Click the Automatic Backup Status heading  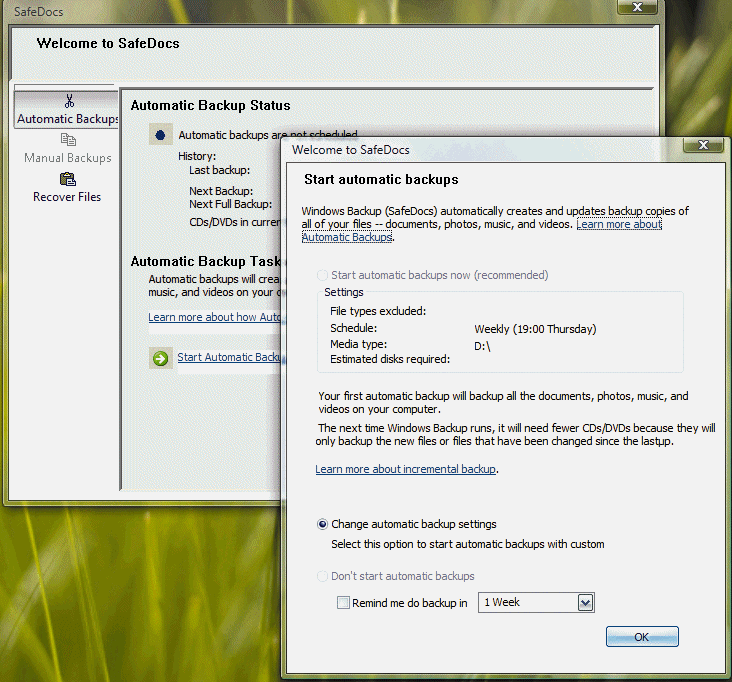pyautogui.click(x=211, y=105)
